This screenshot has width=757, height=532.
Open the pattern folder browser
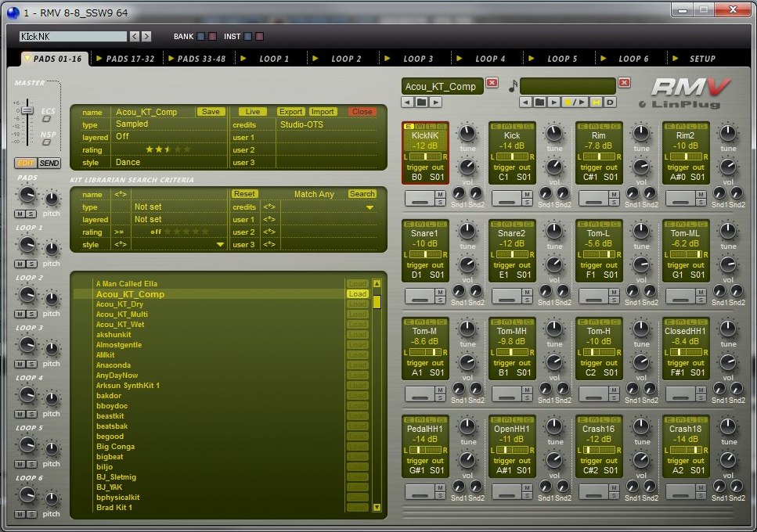[x=539, y=102]
